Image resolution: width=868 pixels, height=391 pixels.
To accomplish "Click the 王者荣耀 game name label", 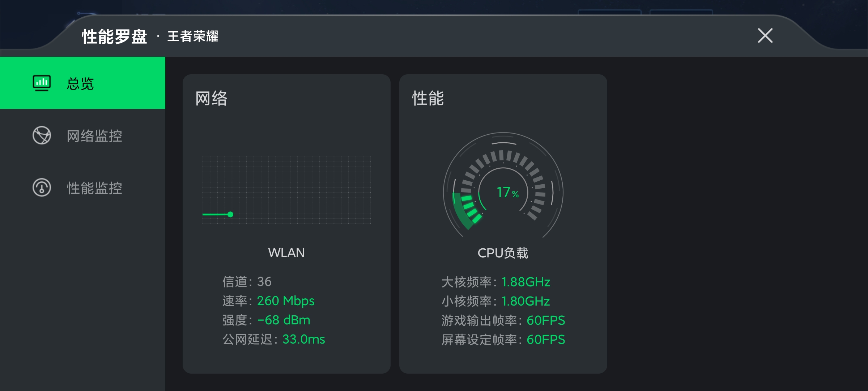I will tap(193, 36).
